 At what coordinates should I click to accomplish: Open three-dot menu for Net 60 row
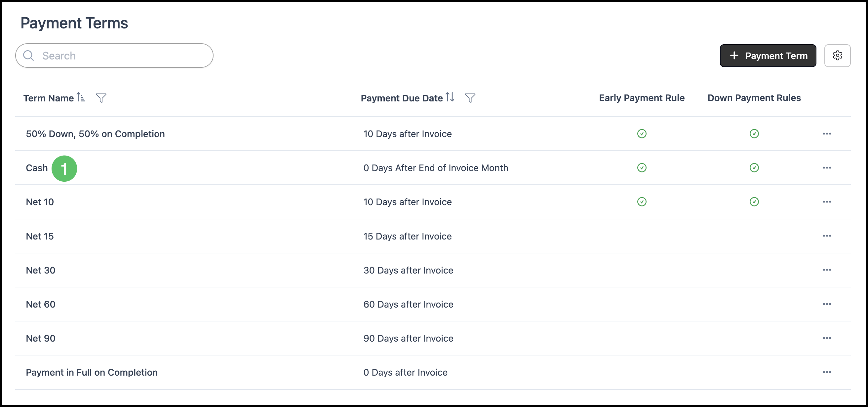pyautogui.click(x=827, y=304)
